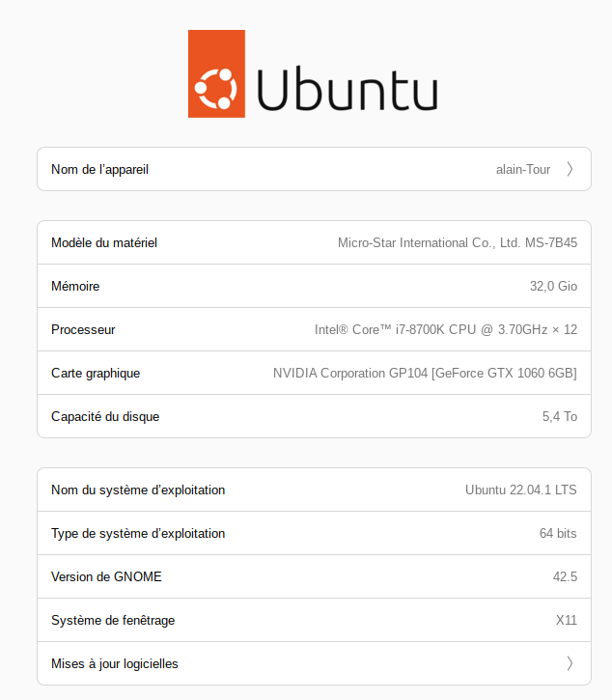This screenshot has width=612, height=700.
Task: Click the Système de fenêtrage label
Action: click(x=113, y=621)
